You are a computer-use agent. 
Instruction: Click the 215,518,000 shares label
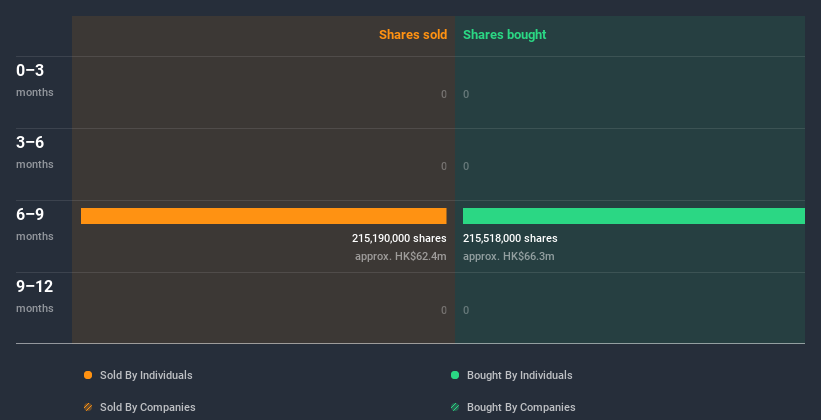tap(510, 238)
